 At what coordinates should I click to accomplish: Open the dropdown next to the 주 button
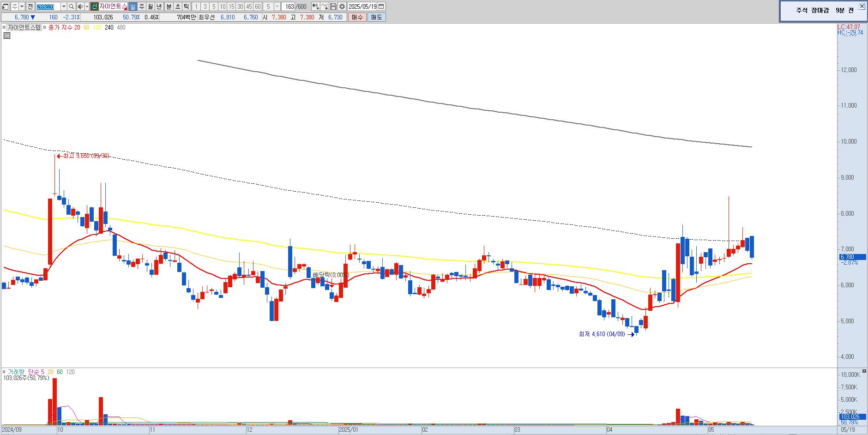point(22,6)
